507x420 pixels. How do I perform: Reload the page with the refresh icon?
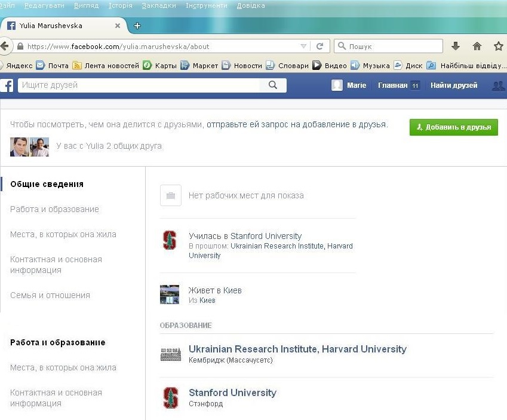319,46
